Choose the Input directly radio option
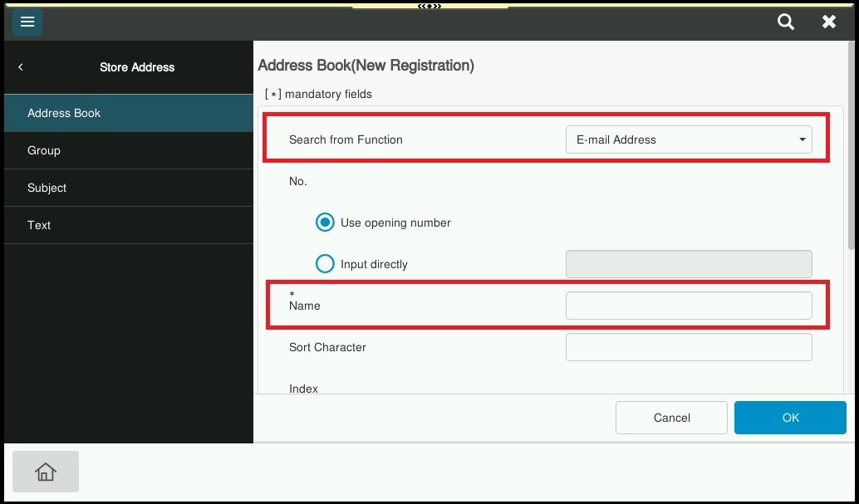This screenshot has height=504, width=859. coord(325,264)
